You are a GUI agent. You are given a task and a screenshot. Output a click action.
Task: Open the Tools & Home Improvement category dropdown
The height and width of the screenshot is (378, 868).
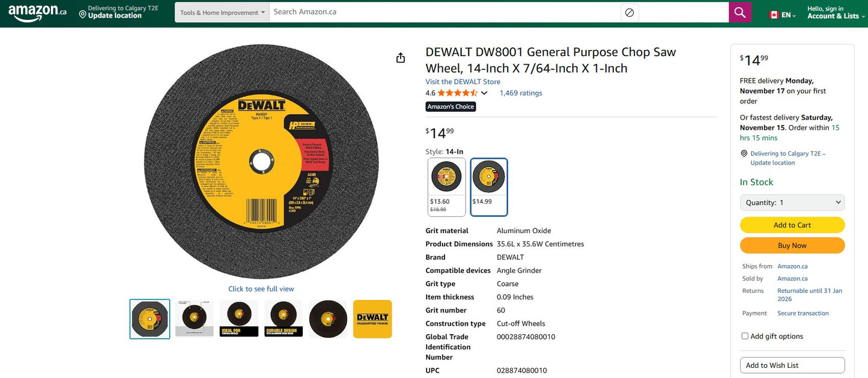221,11
